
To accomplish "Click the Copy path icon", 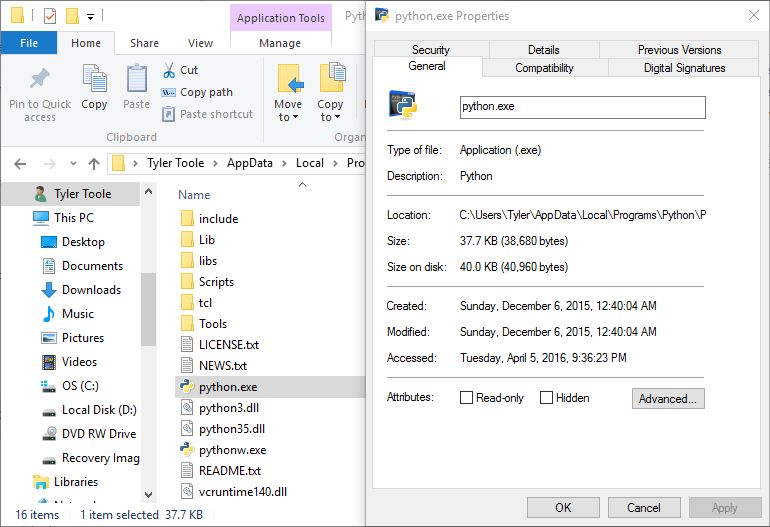I will 168,92.
